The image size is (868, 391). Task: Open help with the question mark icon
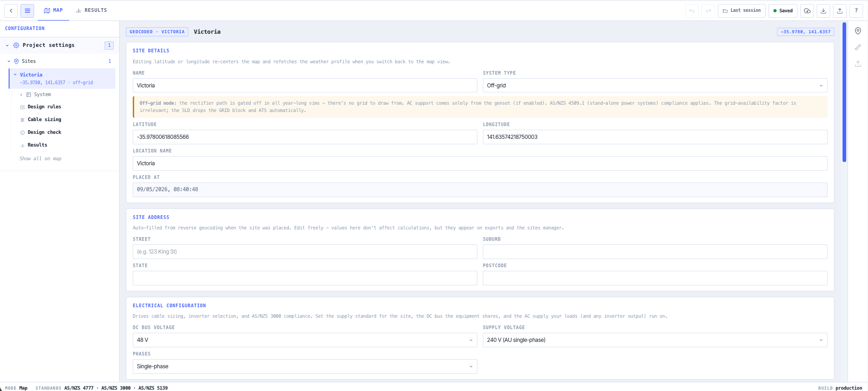856,10
